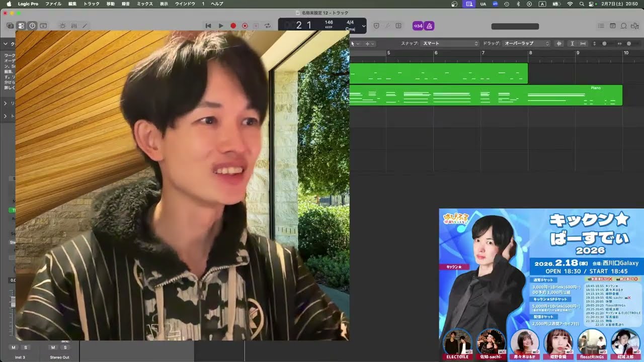
Task: Click the date and time 2月7日(土) 20:50
Action: pyautogui.click(x=620, y=4)
